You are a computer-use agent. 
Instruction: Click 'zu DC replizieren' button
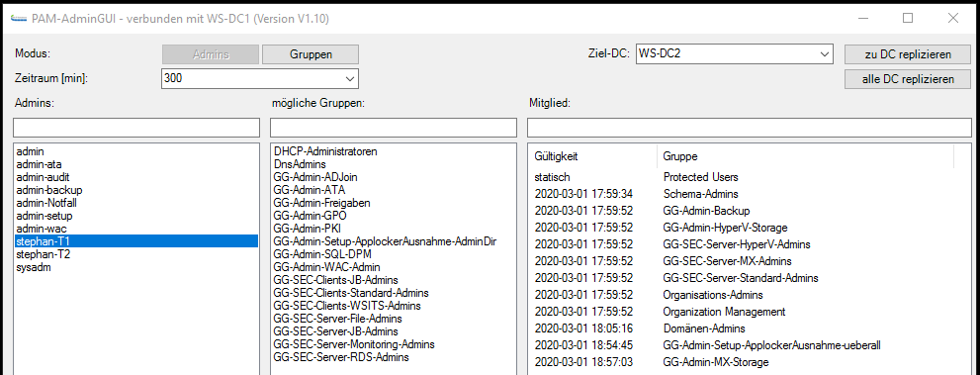908,54
